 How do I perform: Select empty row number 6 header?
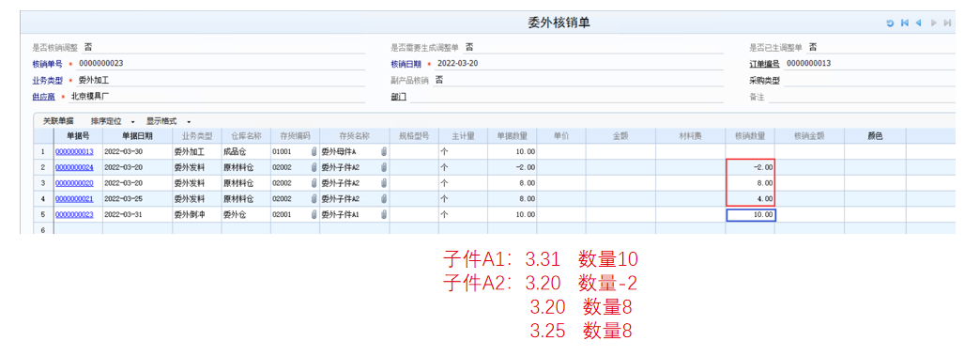pyautogui.click(x=43, y=229)
